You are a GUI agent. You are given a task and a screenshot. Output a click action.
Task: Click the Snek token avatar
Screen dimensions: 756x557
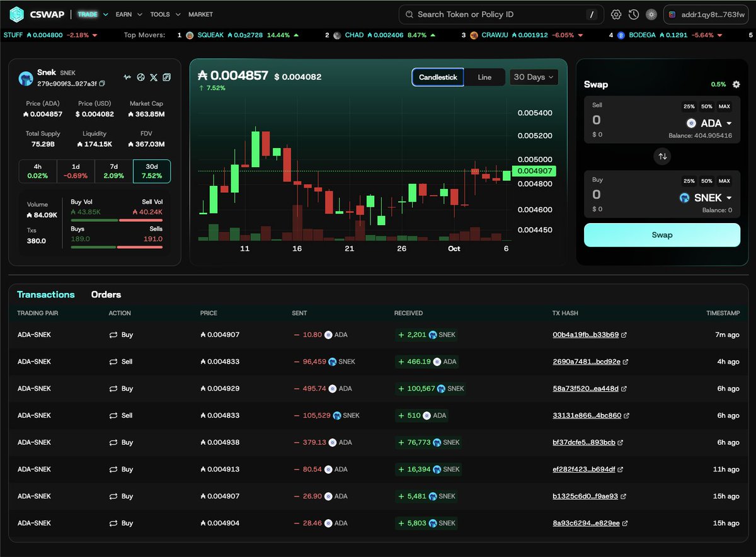tap(25, 78)
